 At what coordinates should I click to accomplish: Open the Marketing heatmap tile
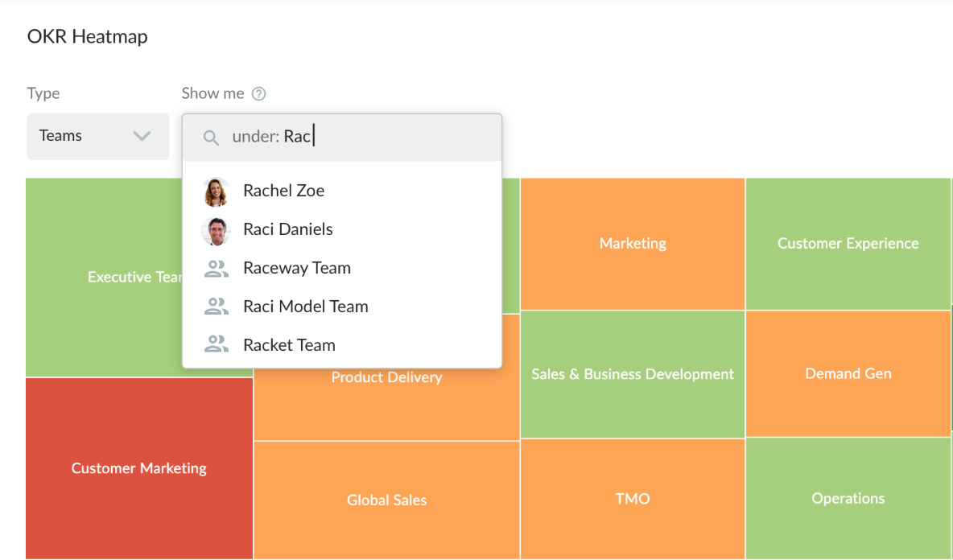point(633,244)
